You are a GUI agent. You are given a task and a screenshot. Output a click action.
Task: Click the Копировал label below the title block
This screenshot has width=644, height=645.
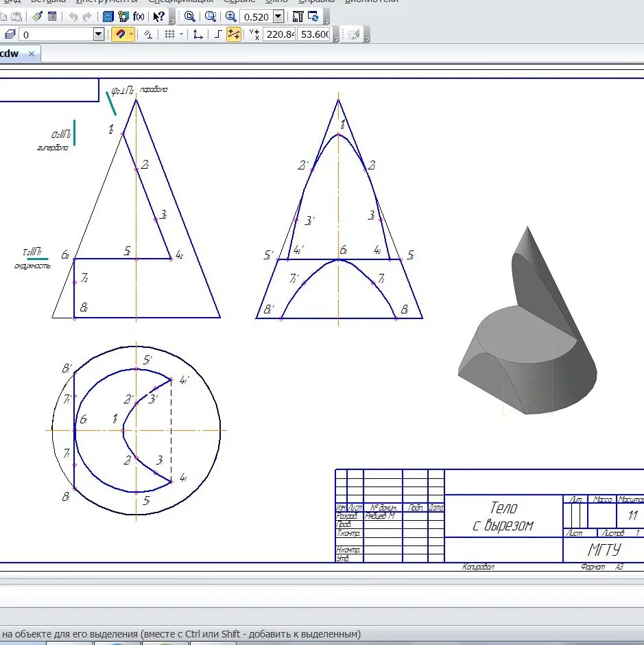click(478, 567)
